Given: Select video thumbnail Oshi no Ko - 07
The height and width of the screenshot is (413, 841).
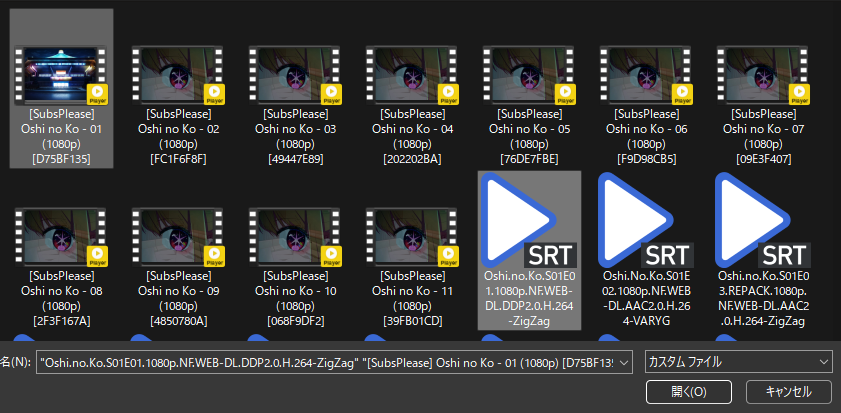Looking at the screenshot, I should click(763, 75).
